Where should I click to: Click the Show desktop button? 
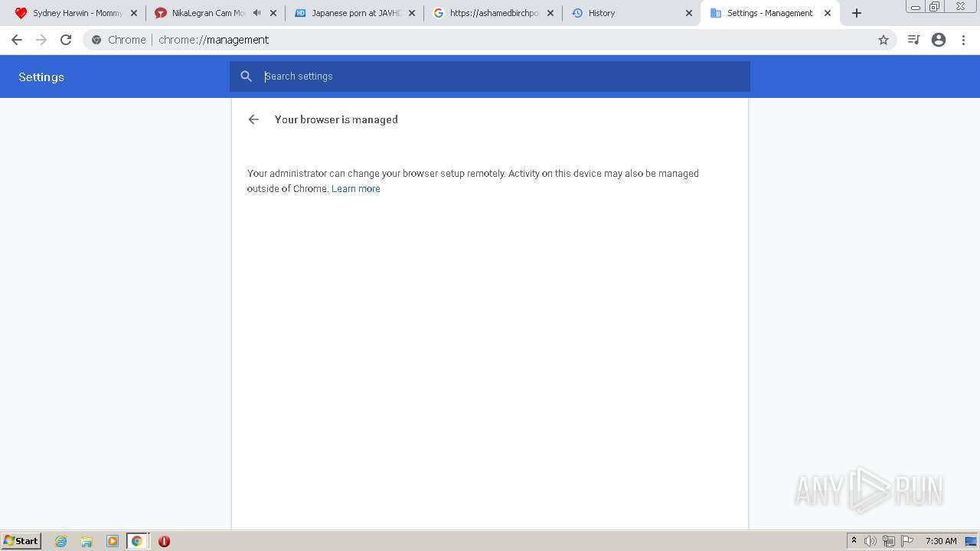(971, 541)
